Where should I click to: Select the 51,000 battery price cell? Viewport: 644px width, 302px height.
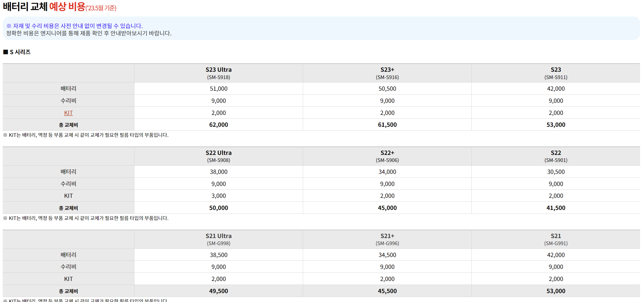(x=218, y=88)
